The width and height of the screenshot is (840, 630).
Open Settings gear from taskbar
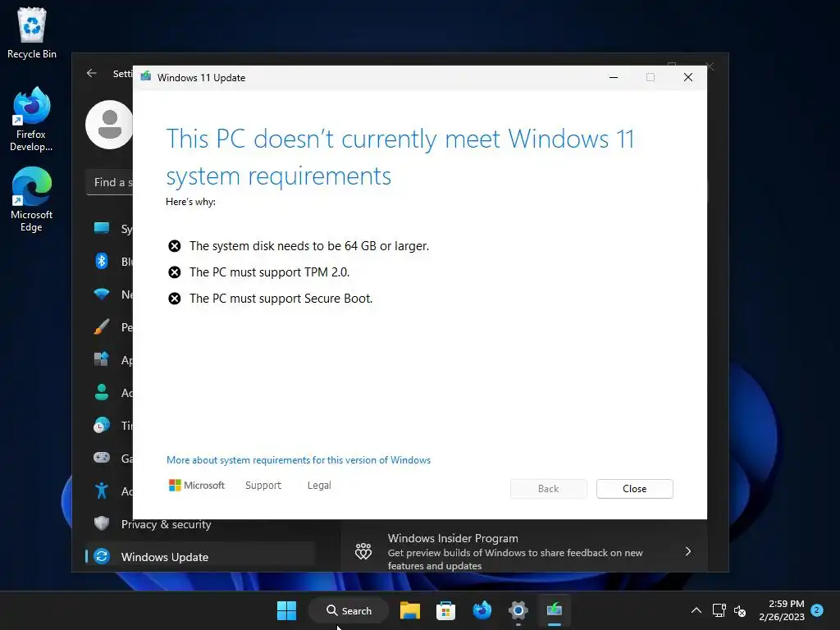pyautogui.click(x=518, y=610)
